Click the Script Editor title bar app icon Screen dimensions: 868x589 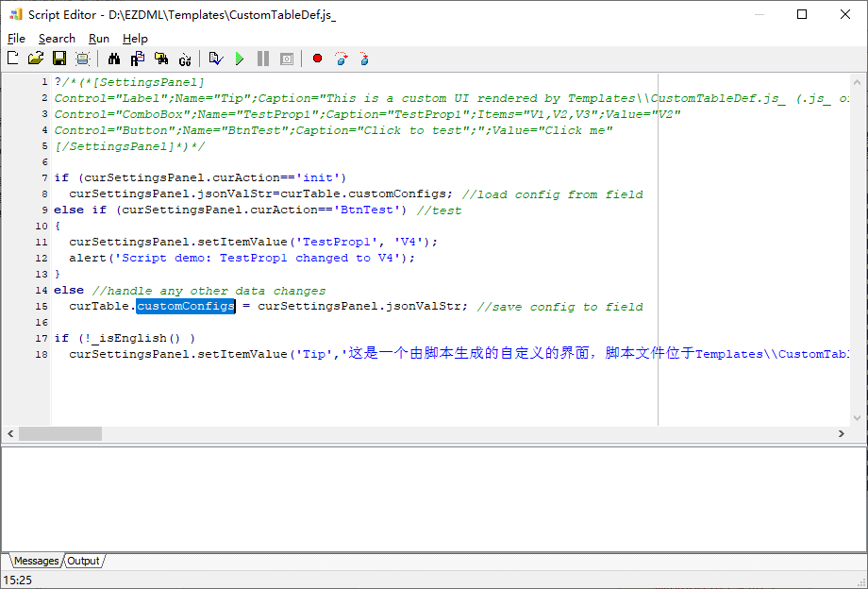[16, 14]
